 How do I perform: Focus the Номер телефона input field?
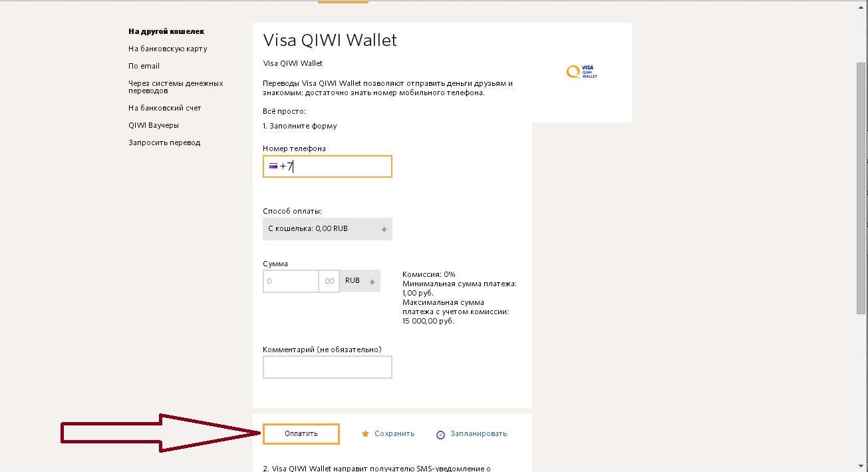click(x=327, y=166)
